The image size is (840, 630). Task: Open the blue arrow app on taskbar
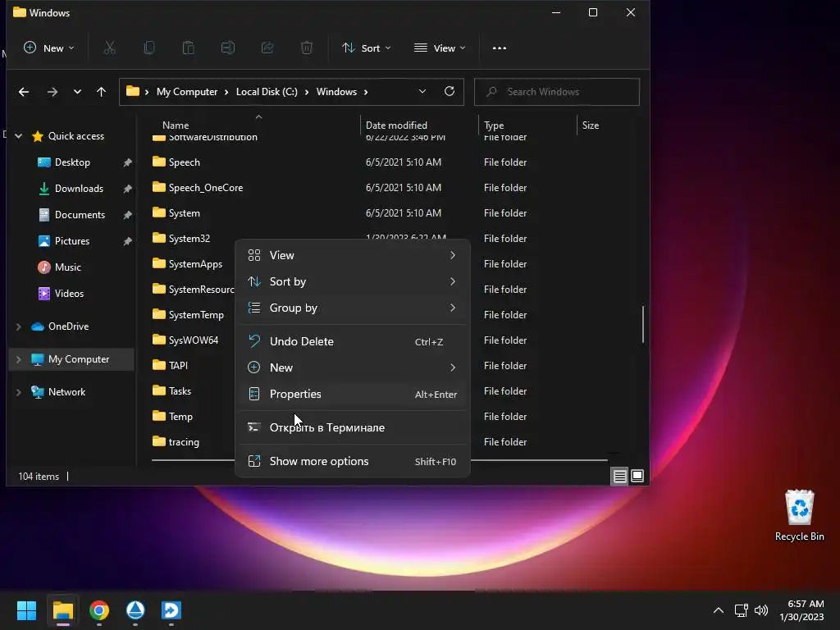tap(171, 610)
